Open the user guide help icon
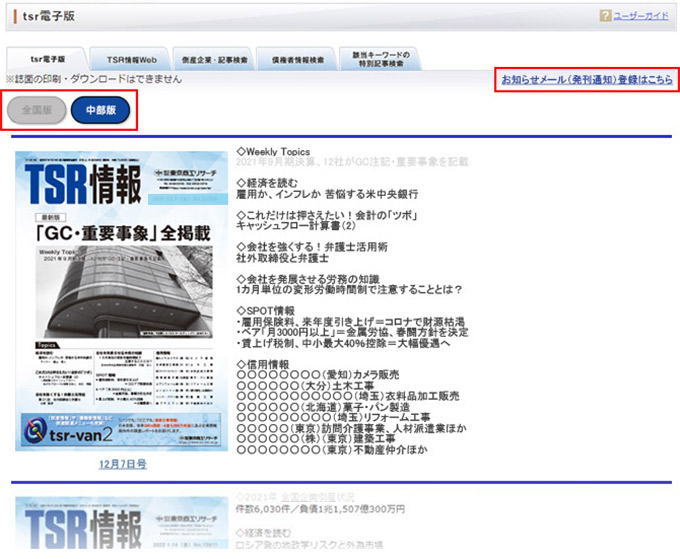The width and height of the screenshot is (680, 559). point(605,16)
